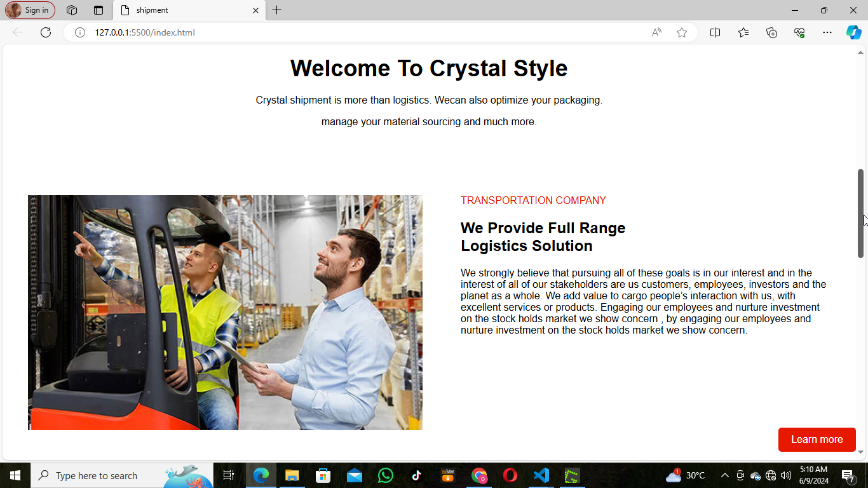Expand Settings and more ellipsis menu

click(827, 32)
